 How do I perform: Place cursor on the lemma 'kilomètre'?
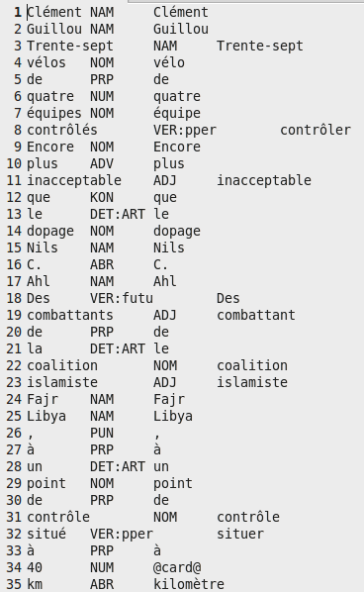tap(189, 584)
